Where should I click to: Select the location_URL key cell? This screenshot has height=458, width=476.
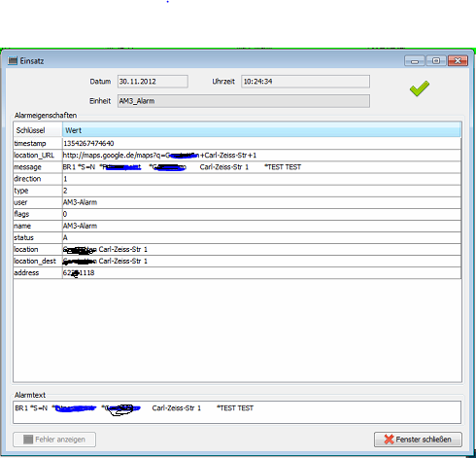[x=38, y=156]
